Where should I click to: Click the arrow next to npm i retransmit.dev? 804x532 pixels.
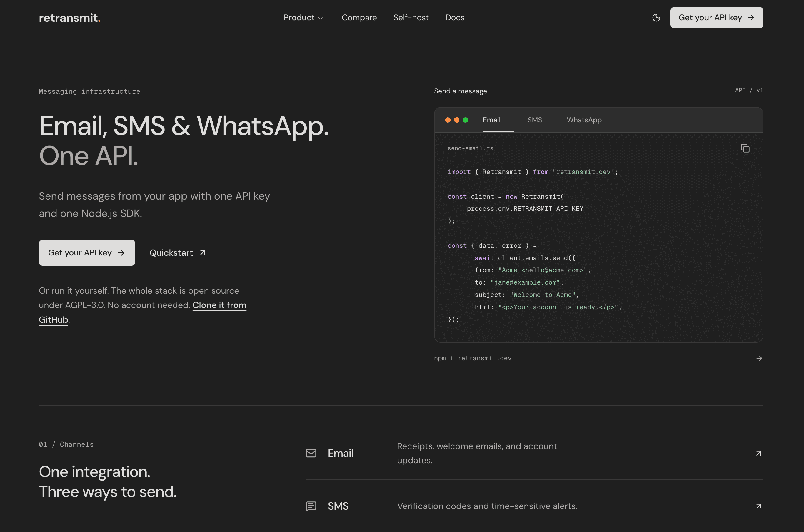tap(759, 358)
